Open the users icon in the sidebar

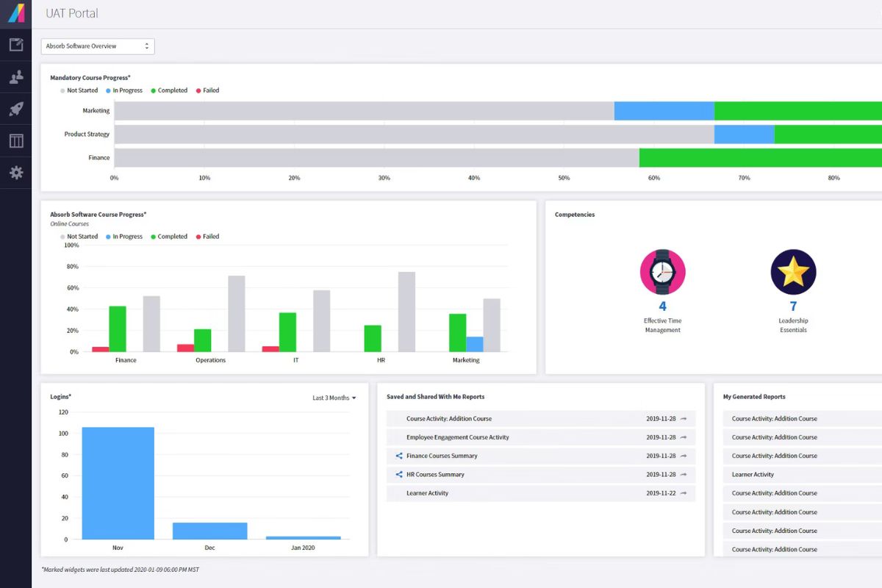click(x=16, y=77)
